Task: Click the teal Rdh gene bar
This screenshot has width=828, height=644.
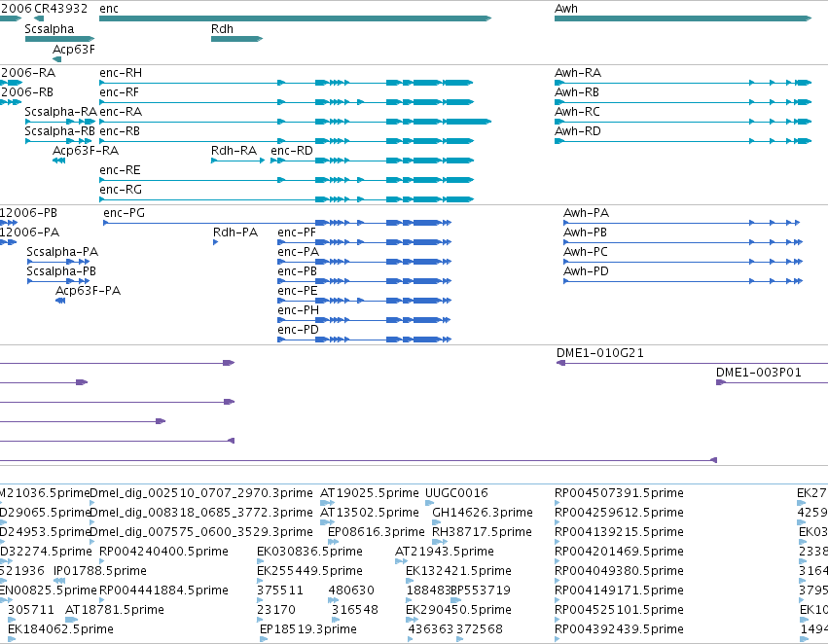Action: point(236,39)
